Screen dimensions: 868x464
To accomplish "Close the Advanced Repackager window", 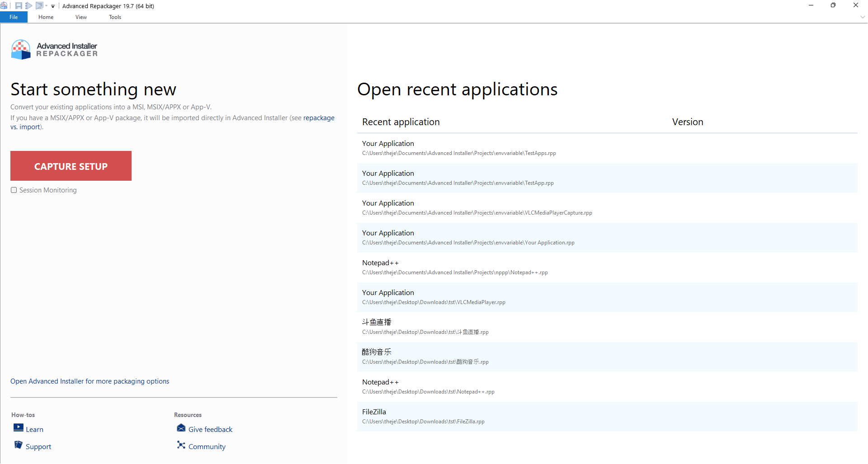I will pyautogui.click(x=856, y=5).
